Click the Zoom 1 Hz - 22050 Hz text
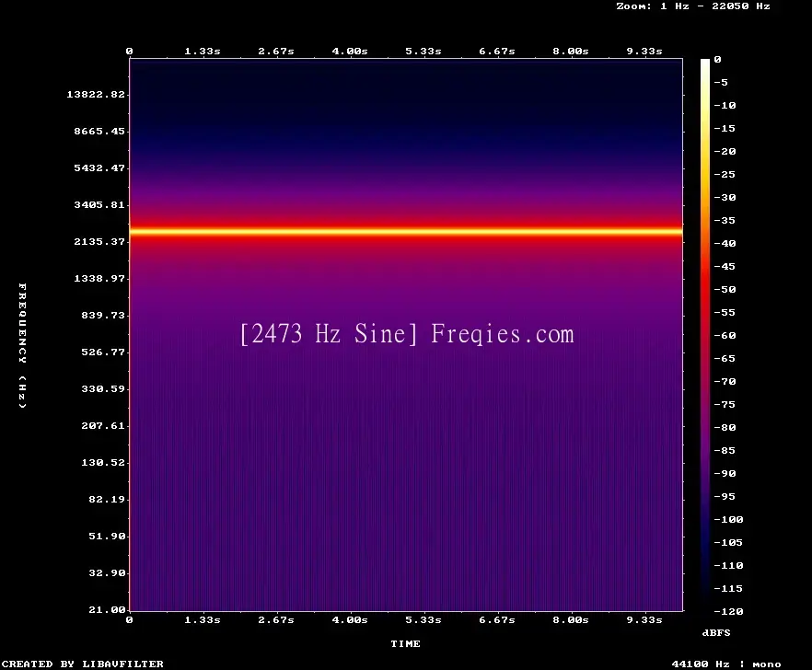This screenshot has height=670, width=812. (693, 6)
